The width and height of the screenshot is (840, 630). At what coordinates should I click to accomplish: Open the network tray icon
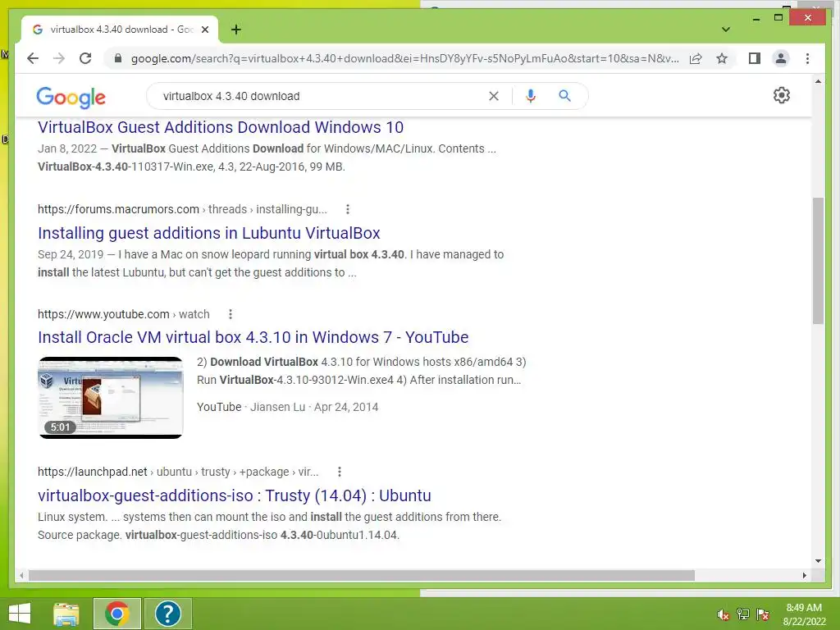[743, 614]
